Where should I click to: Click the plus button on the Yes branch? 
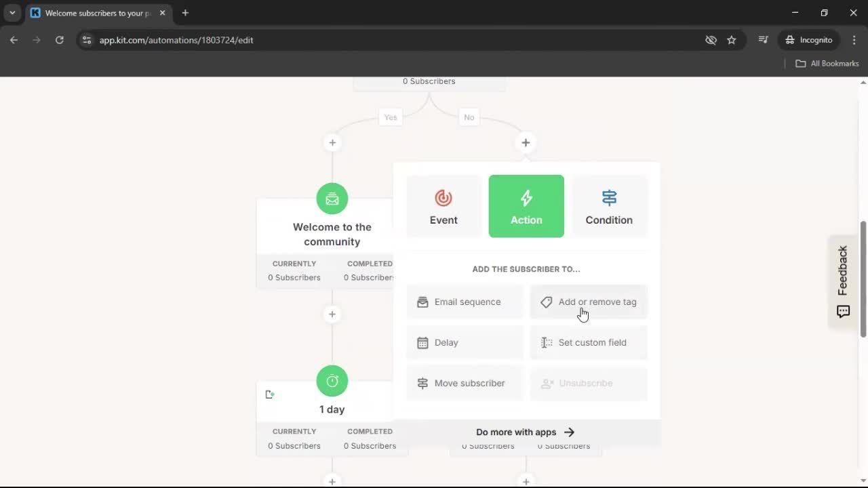tap(332, 142)
